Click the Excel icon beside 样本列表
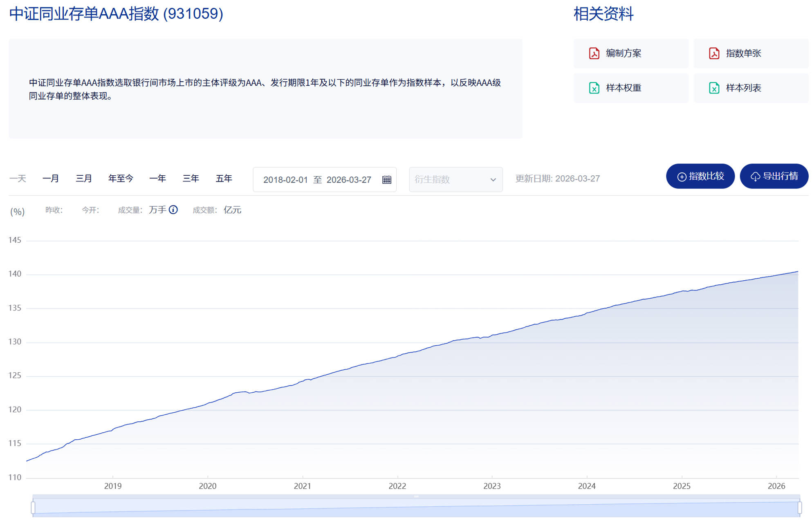 coord(714,88)
